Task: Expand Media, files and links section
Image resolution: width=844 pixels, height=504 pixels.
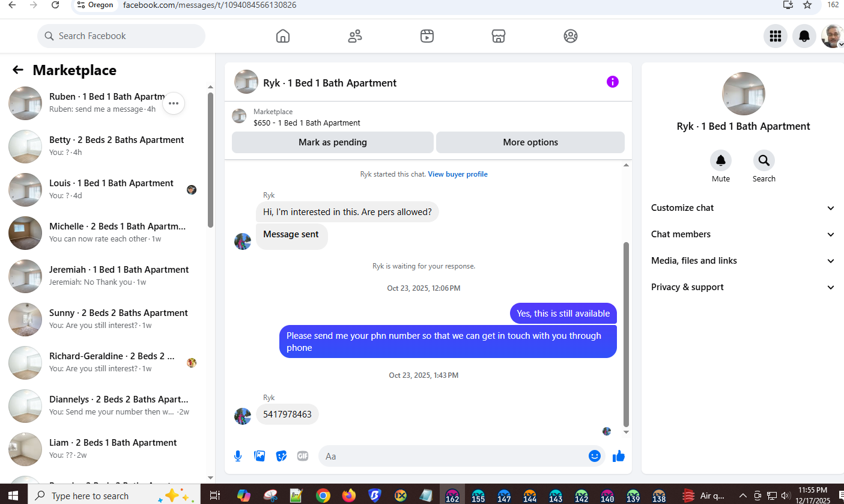Action: pos(743,261)
